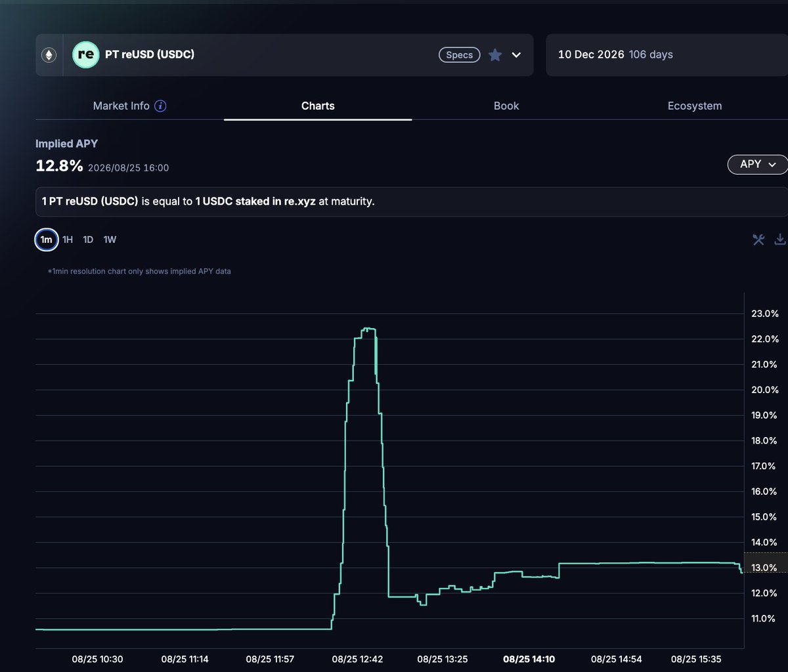This screenshot has width=788, height=672.
Task: Click the 22.0% y-axis label
Action: click(x=764, y=339)
